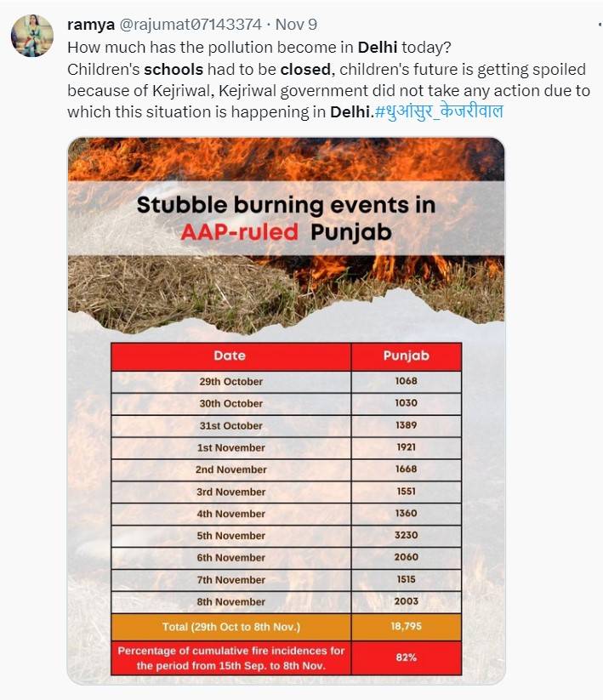Image resolution: width=603 pixels, height=700 pixels.
Task: Click the '29th October' table row
Action: pyautogui.click(x=230, y=382)
